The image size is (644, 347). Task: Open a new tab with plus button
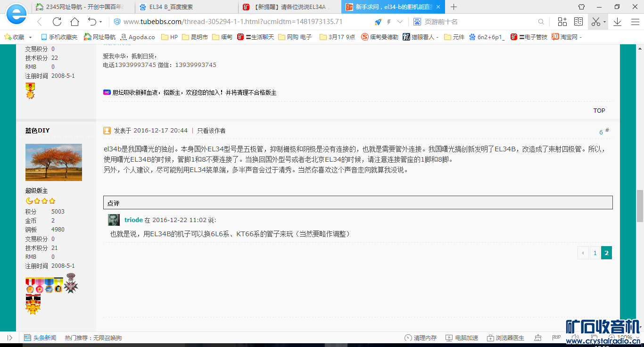tap(454, 7)
